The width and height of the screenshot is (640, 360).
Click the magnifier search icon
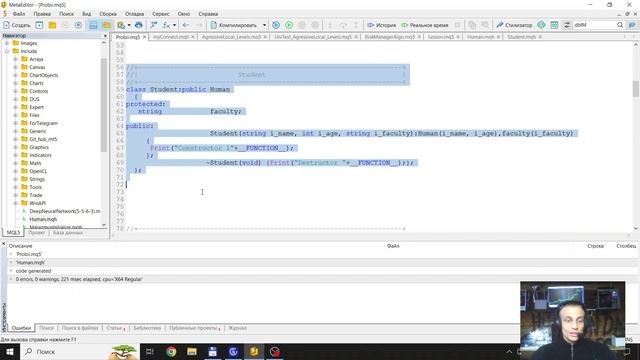(x=620, y=25)
